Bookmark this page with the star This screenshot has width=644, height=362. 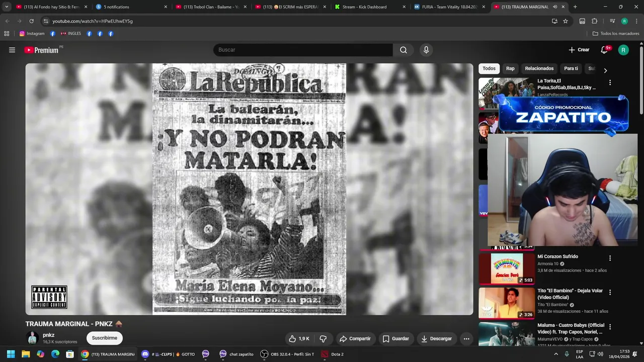(x=566, y=21)
